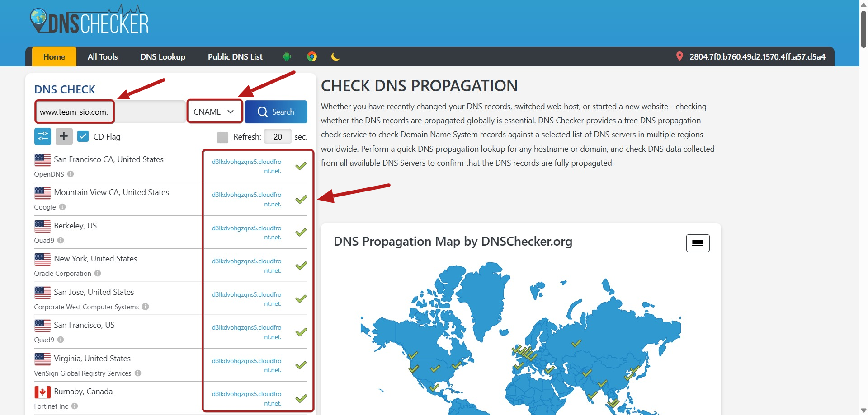Screen dimensions: 868x415
Task: Click info icon next to Oracle Corporation
Action: click(98, 273)
